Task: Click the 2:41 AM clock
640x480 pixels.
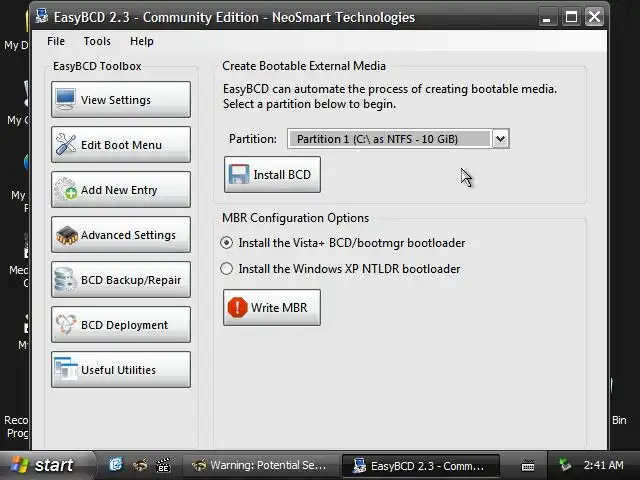Action: (603, 465)
